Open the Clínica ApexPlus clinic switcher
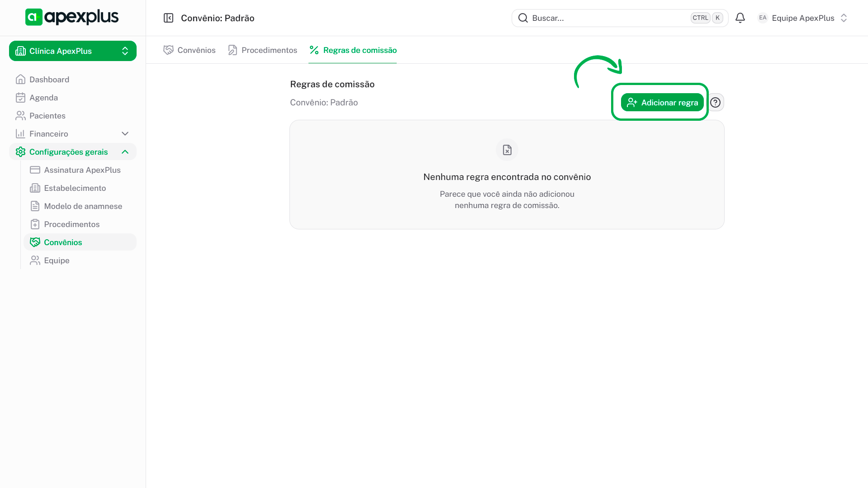868x488 pixels. 73,51
